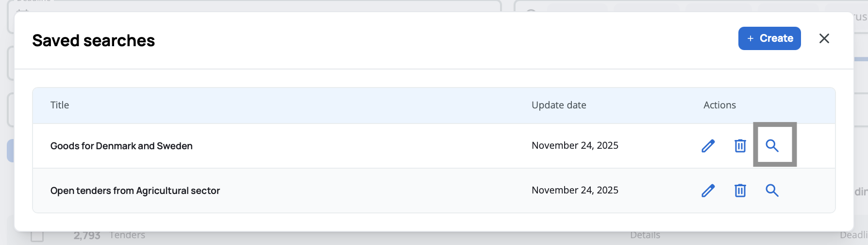Select the "Goods for Denmark and Sweden" title
This screenshot has width=868, height=245.
pos(121,146)
